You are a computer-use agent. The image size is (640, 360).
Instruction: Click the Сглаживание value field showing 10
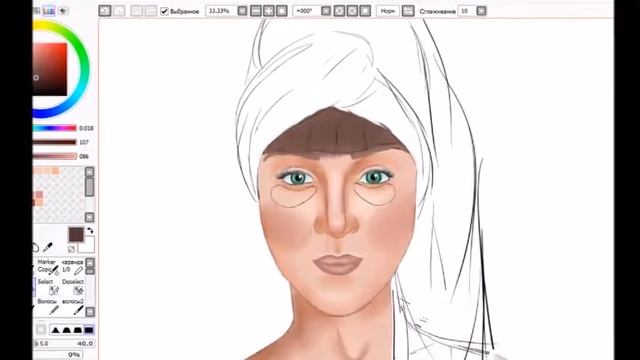click(467, 11)
